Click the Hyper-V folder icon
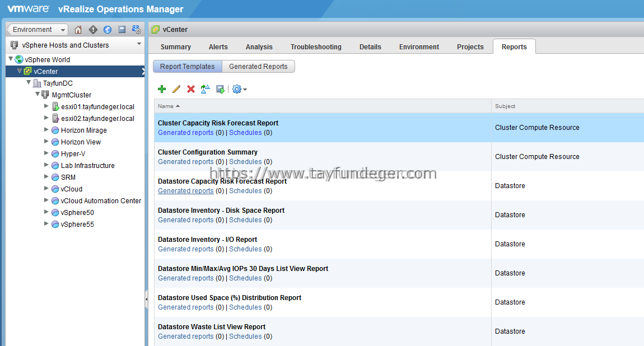 pyautogui.click(x=55, y=154)
